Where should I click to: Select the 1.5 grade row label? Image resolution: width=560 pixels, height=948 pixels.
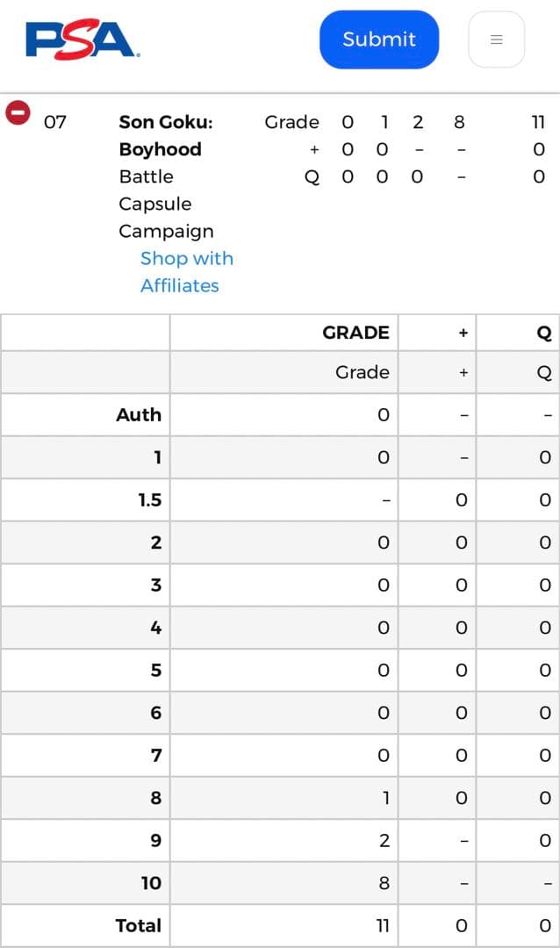click(x=149, y=499)
